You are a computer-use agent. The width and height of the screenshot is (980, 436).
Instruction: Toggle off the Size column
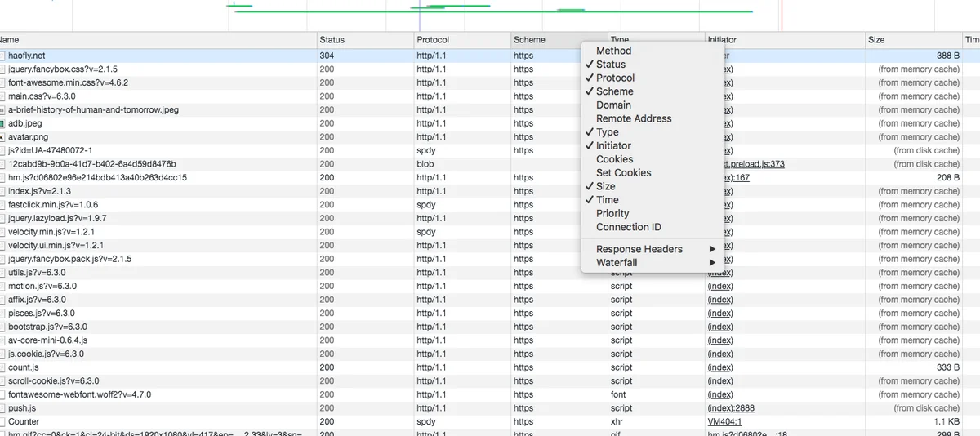point(605,186)
